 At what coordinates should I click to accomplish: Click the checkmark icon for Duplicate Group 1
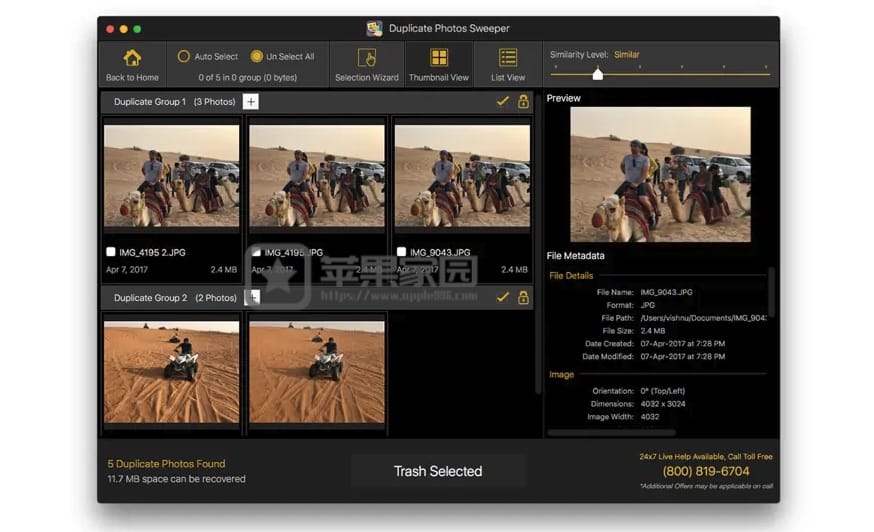(503, 101)
